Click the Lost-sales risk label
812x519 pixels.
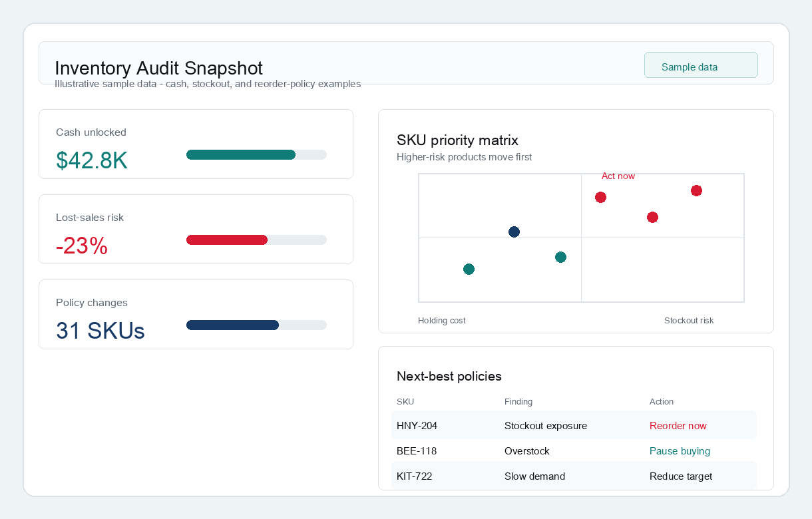click(90, 218)
